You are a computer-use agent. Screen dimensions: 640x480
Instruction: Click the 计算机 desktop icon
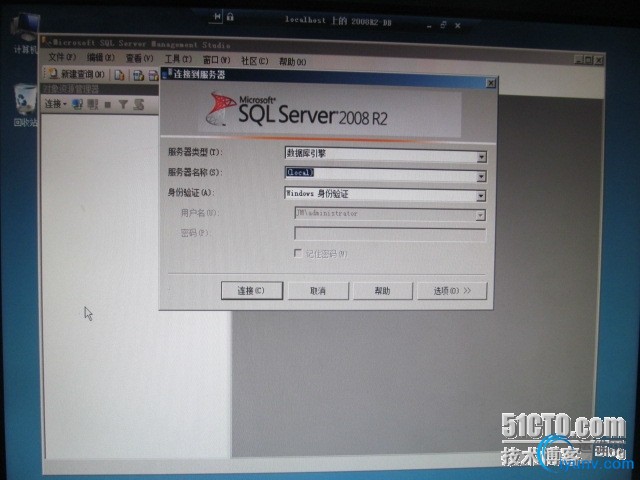(x=25, y=33)
